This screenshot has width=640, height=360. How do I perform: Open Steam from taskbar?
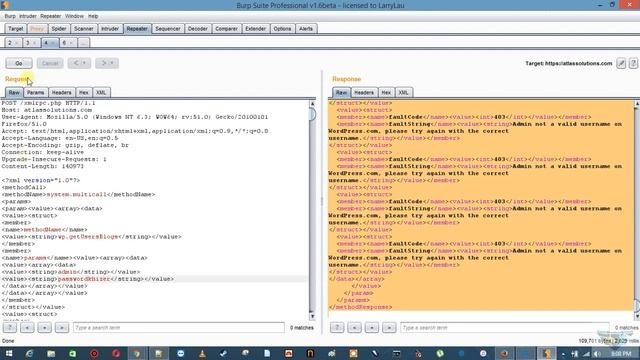click(224, 353)
